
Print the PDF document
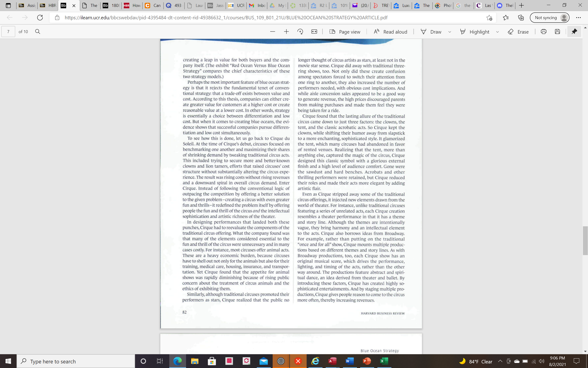543,32
